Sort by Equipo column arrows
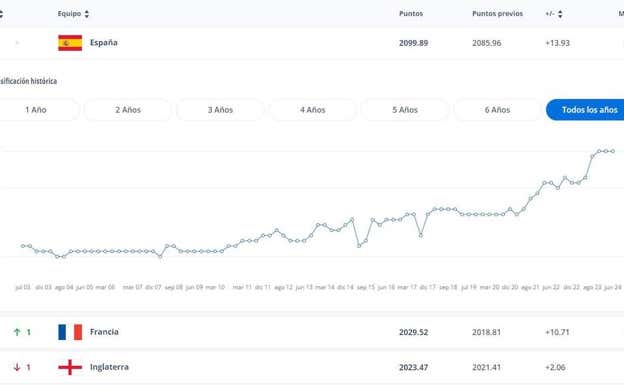Screen dimensions: 624x385 pos(87,14)
